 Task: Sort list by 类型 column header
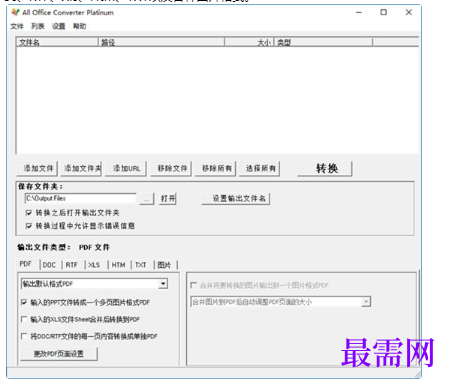click(323, 42)
